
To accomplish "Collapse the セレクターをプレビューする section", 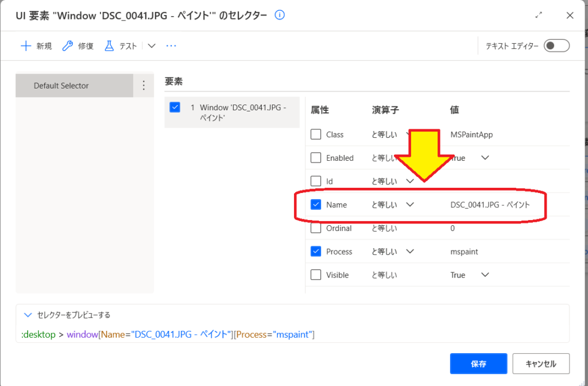I will click(x=28, y=315).
